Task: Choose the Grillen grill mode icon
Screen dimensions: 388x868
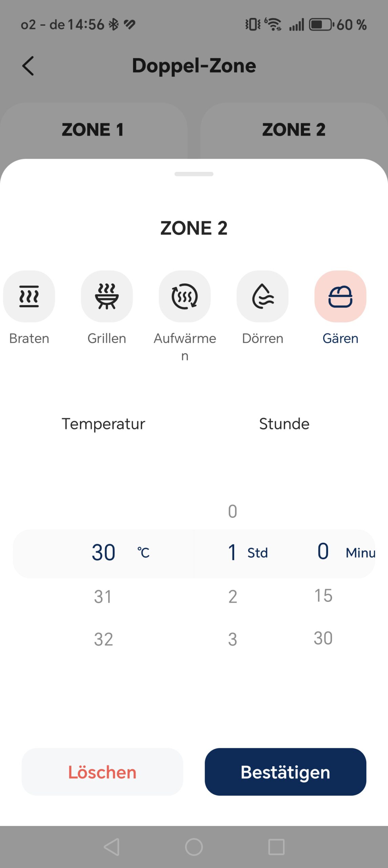Action: pos(107,296)
